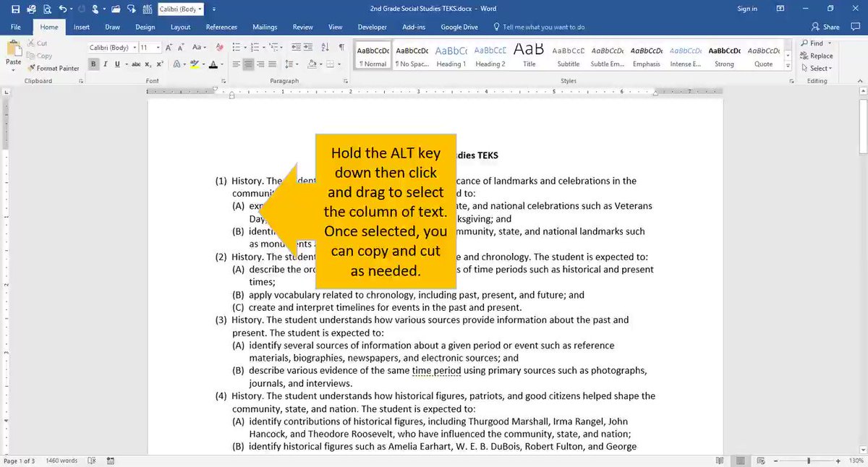Switch to the Design tab

145,27
